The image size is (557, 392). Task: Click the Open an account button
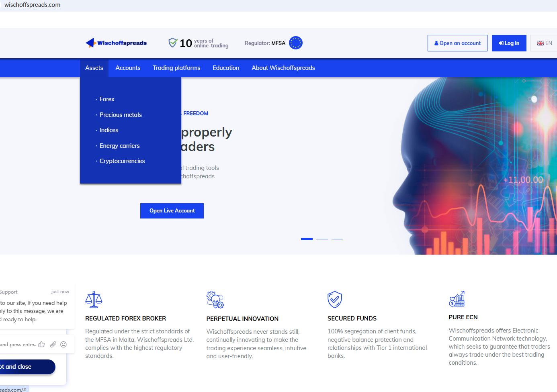pyautogui.click(x=457, y=43)
